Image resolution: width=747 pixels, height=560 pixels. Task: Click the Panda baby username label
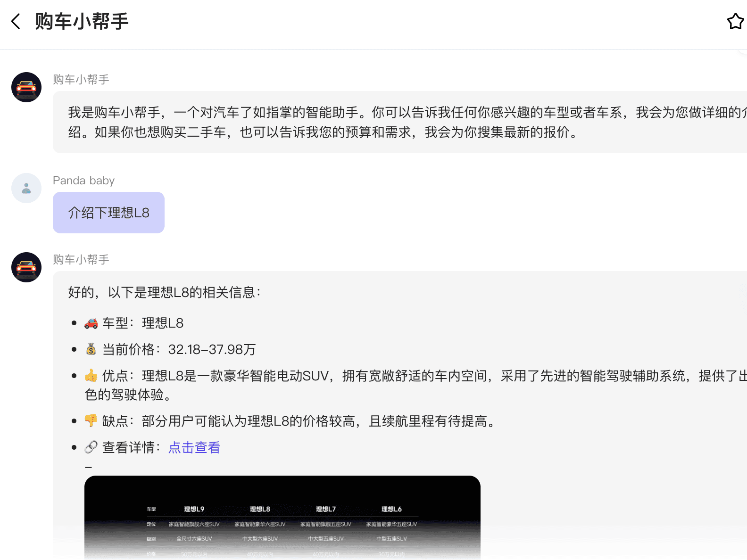point(83,181)
